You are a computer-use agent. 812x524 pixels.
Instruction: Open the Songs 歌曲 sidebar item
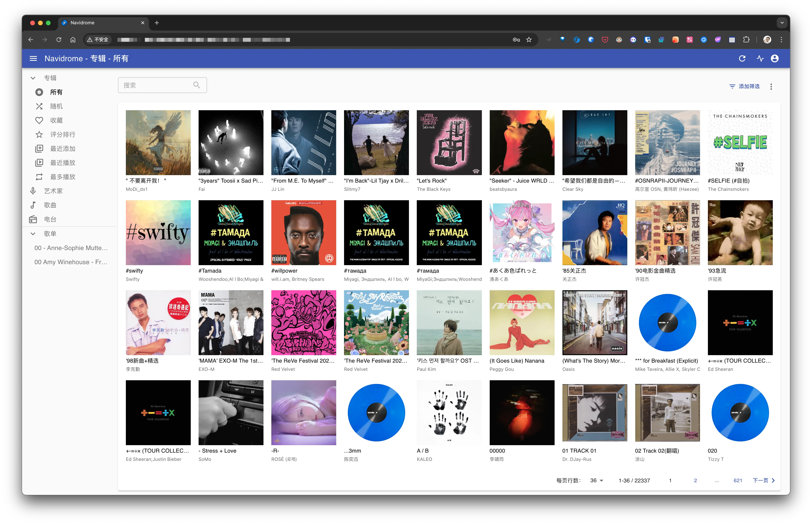(50, 205)
